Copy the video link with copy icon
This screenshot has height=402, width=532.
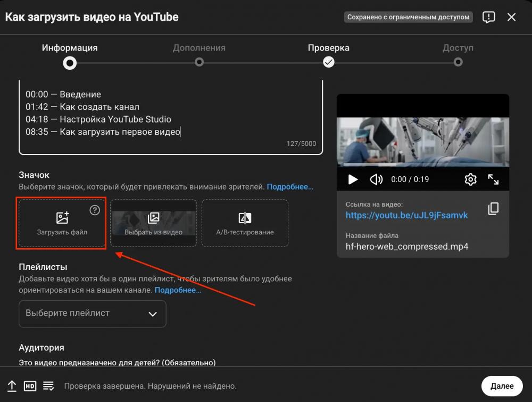(493, 209)
